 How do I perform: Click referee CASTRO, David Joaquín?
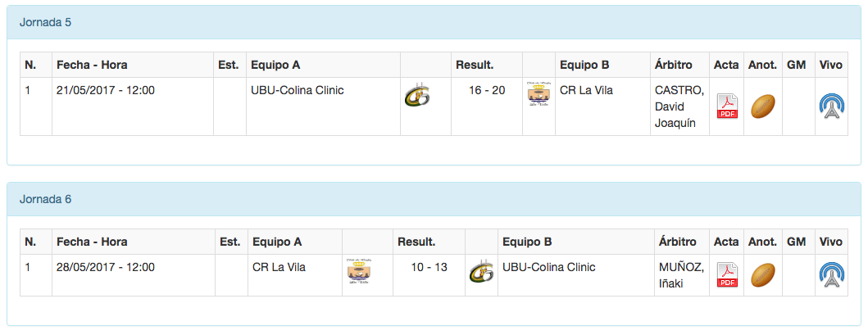(x=679, y=106)
